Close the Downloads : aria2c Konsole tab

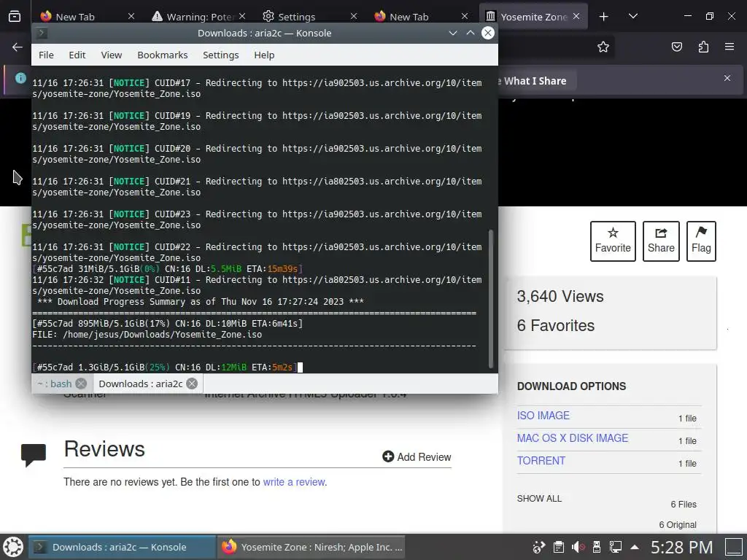(192, 384)
